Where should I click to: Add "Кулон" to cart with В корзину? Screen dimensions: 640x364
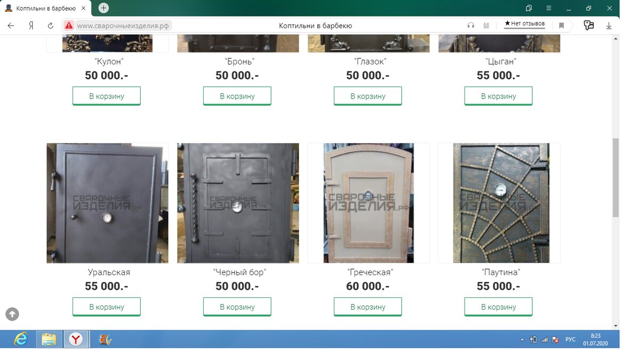[107, 96]
